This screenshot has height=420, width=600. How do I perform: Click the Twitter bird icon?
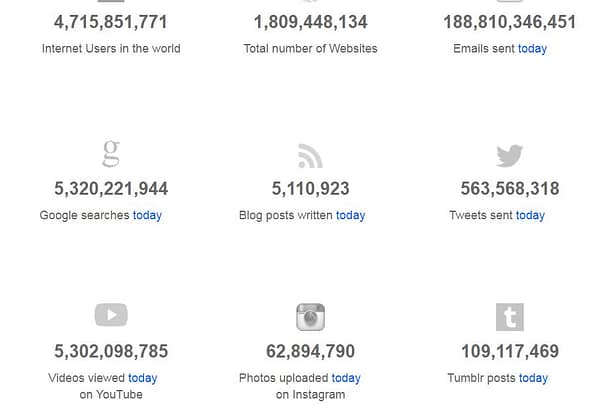tap(510, 155)
